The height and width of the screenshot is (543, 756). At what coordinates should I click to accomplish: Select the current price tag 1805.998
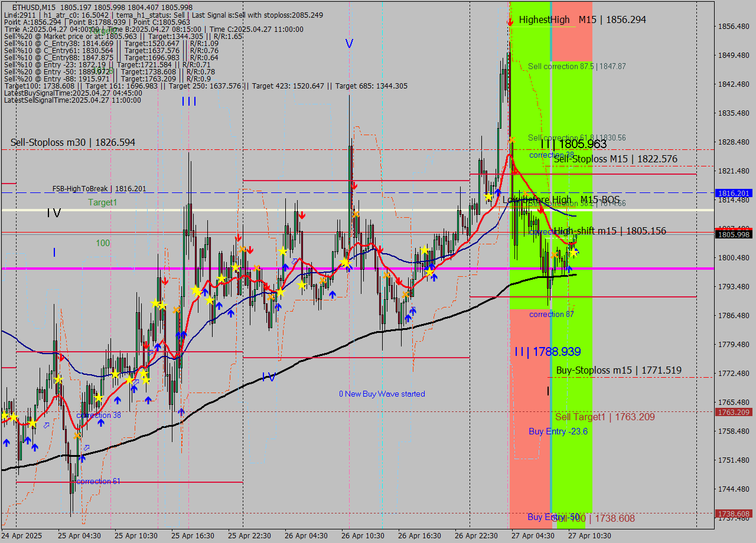(x=732, y=234)
